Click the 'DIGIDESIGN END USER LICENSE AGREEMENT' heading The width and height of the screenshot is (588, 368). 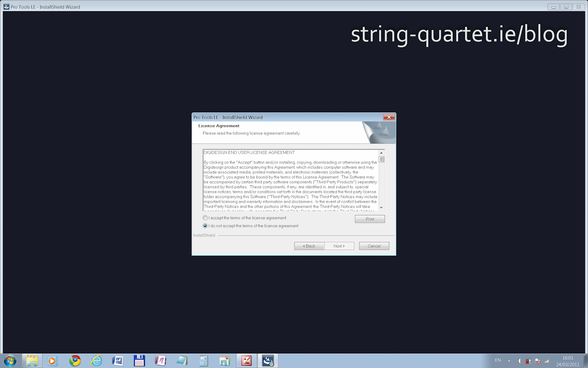[249, 153]
